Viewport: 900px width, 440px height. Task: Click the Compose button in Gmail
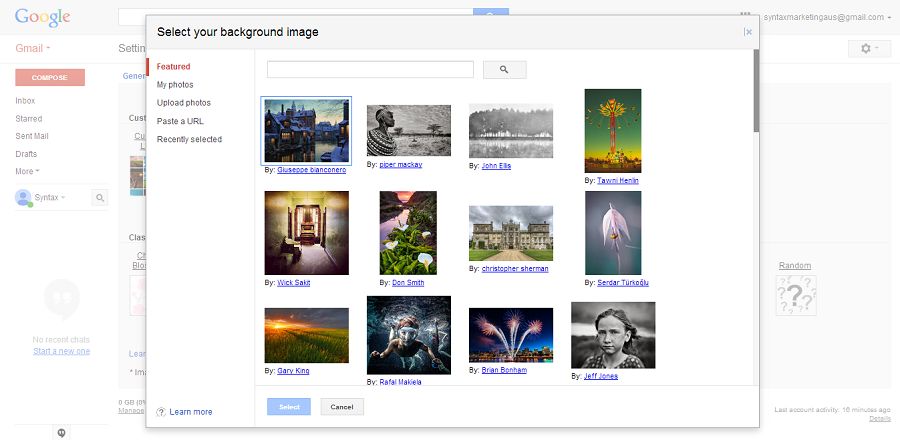tap(50, 77)
